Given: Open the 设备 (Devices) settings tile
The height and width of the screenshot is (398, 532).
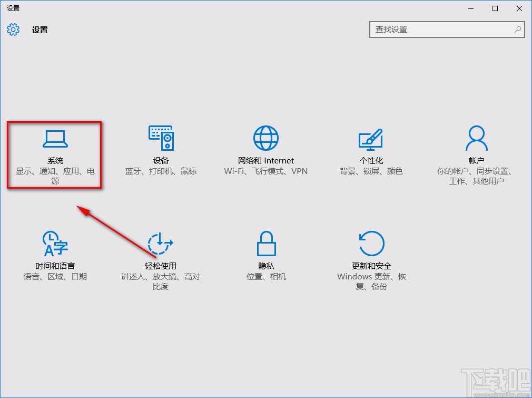Looking at the screenshot, I should pos(161,150).
